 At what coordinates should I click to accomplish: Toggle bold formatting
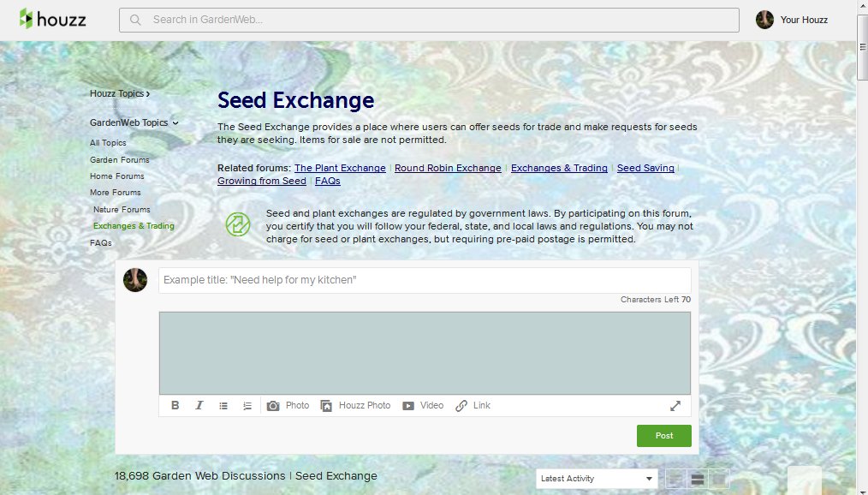(175, 405)
